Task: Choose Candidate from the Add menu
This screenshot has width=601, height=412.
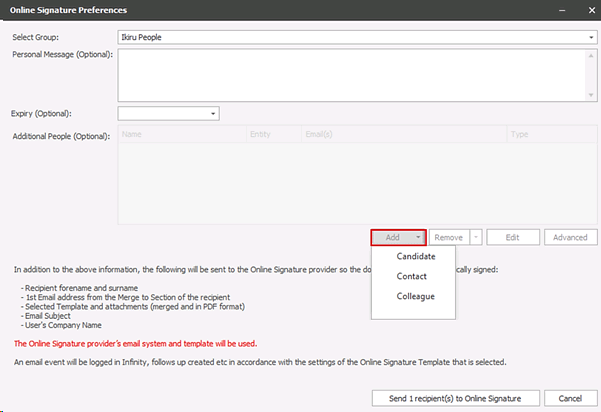Action: pyautogui.click(x=416, y=257)
